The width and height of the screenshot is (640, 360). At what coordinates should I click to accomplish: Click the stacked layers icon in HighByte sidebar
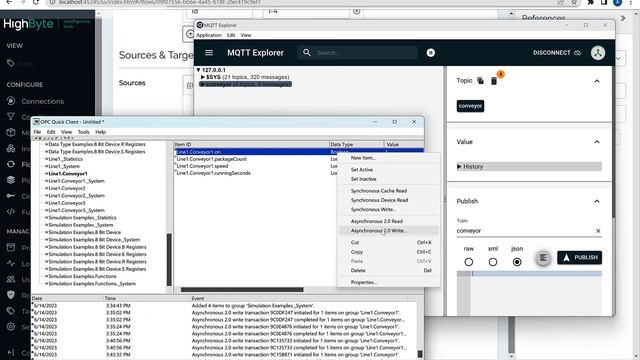tap(11, 180)
